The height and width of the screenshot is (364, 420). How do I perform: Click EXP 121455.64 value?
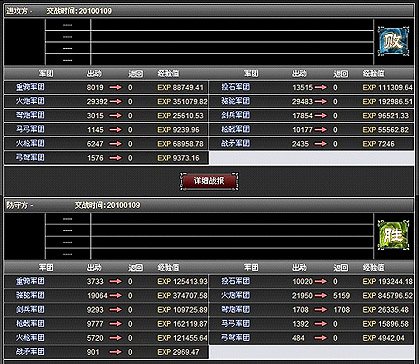(182, 338)
